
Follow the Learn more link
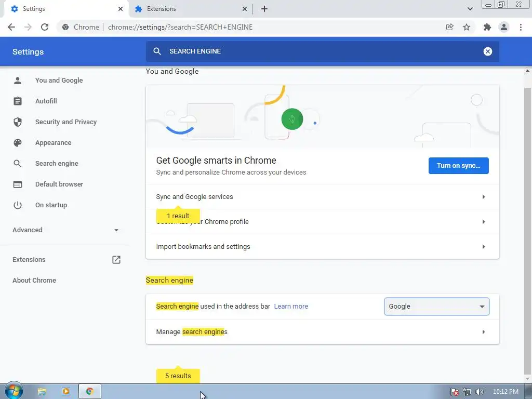click(291, 307)
